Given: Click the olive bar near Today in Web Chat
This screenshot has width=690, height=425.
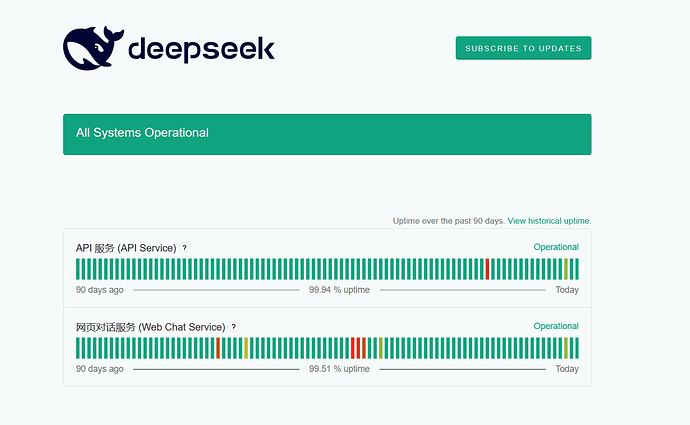Looking at the screenshot, I should [566, 348].
